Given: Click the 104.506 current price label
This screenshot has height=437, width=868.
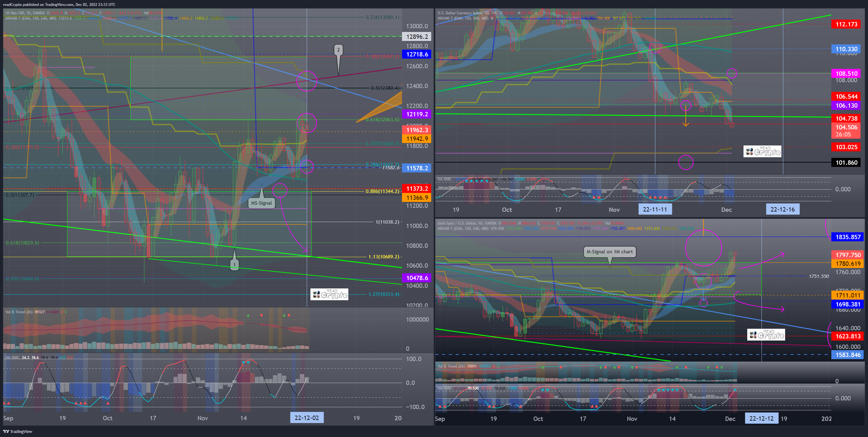Looking at the screenshot, I should (846, 131).
